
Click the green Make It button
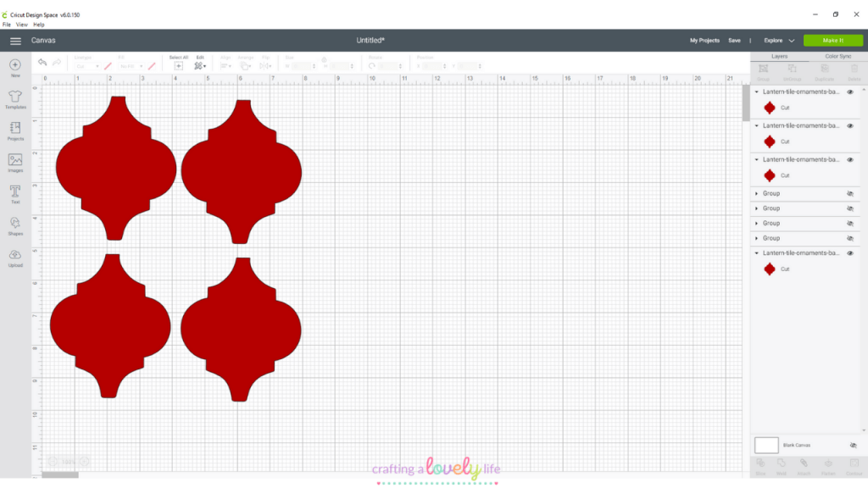coord(832,41)
